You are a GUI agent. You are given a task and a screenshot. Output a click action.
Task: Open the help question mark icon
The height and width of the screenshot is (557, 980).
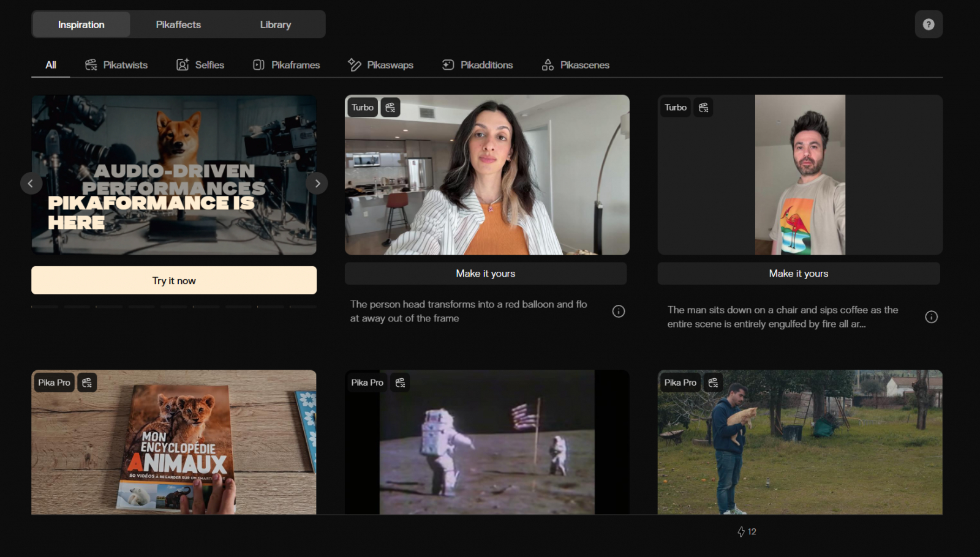[929, 24]
